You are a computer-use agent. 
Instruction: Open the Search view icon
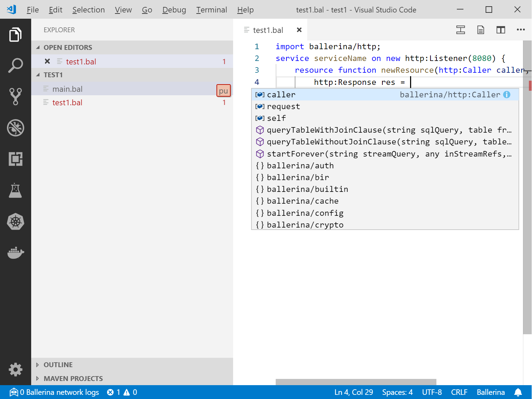(x=15, y=65)
